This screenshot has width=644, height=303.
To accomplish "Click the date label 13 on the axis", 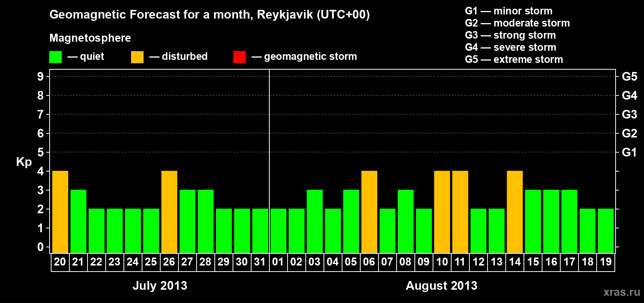I will [x=496, y=262].
